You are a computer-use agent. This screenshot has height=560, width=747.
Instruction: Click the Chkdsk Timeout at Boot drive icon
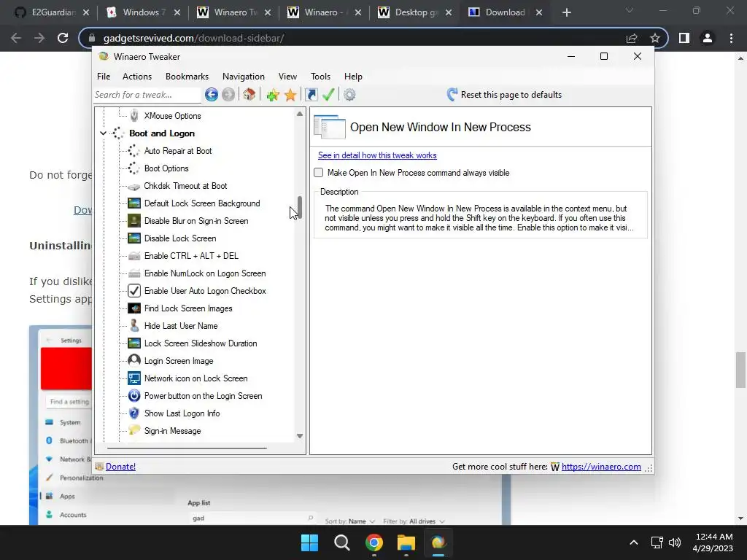point(134,186)
